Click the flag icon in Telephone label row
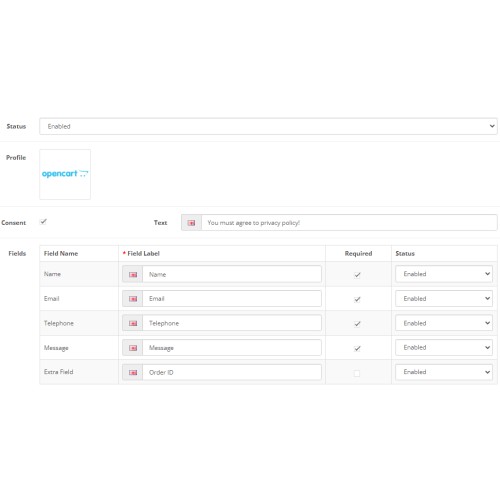 pyautogui.click(x=133, y=323)
